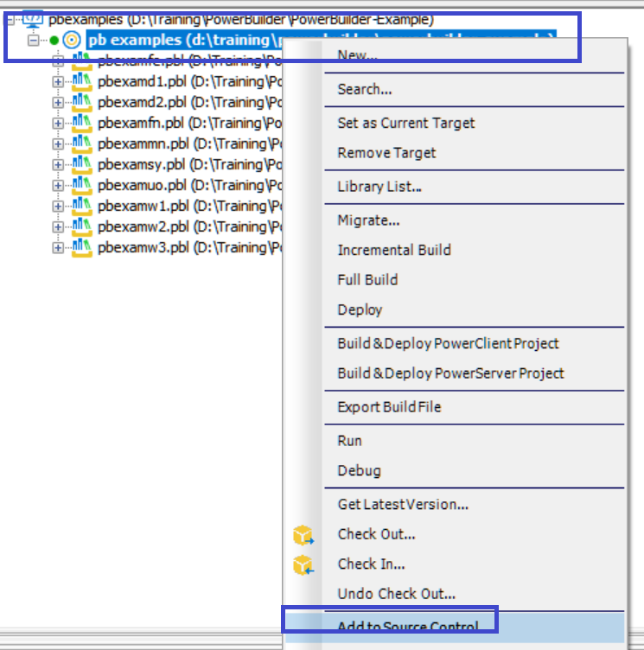Screen dimensions: 644x650
Task: Expand pbexamfn.pbl tree node
Action: [58, 123]
